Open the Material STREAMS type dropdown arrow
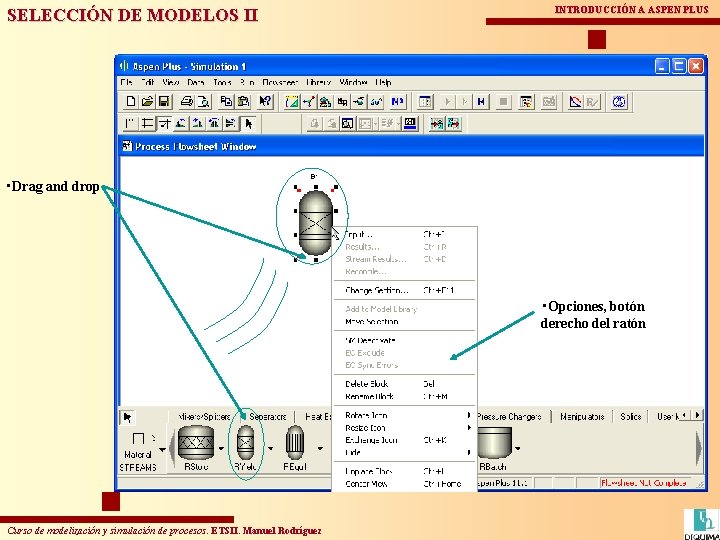 pos(162,449)
